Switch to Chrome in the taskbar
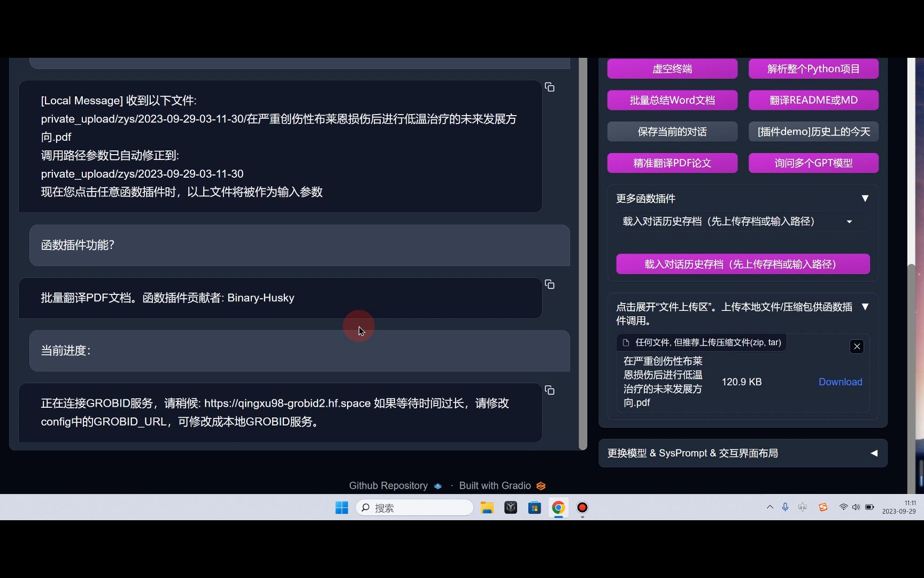The height and width of the screenshot is (578, 924). [558, 507]
